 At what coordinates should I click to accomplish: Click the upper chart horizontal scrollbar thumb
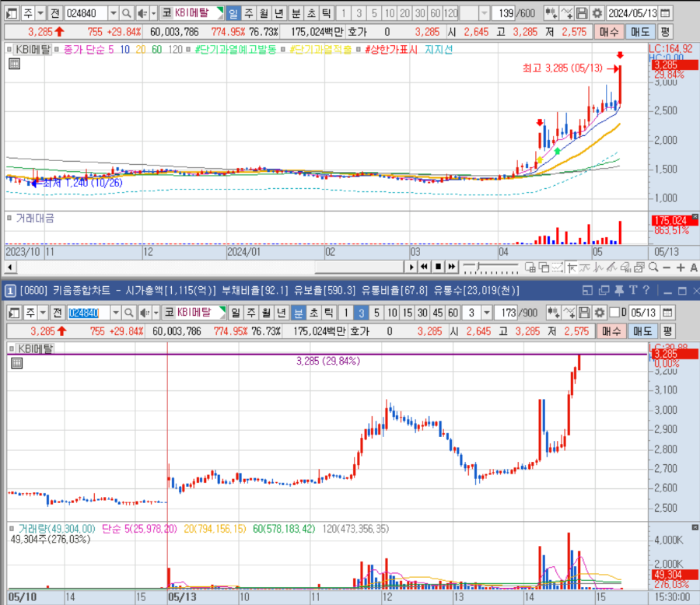pos(360,268)
